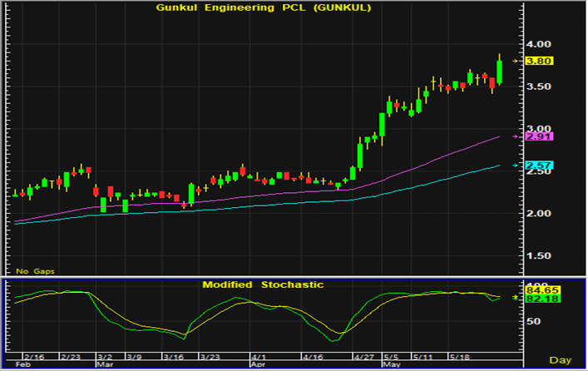The width and height of the screenshot is (588, 371).
Task: Select the cyan 2.57 moving average label
Action: [539, 166]
